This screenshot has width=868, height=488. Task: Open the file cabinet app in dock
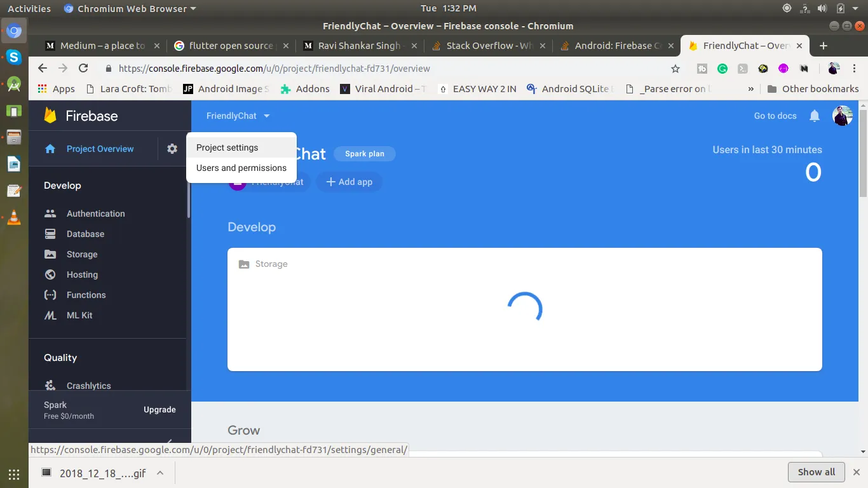14,137
